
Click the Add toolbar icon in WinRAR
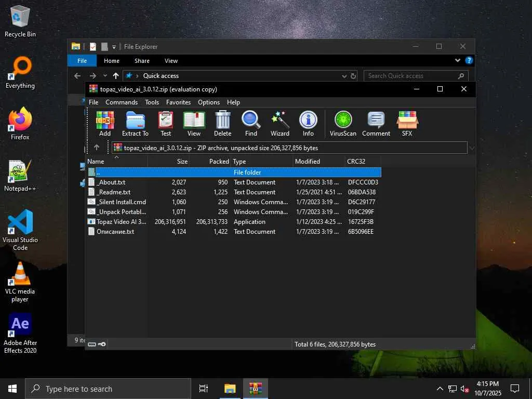click(105, 124)
